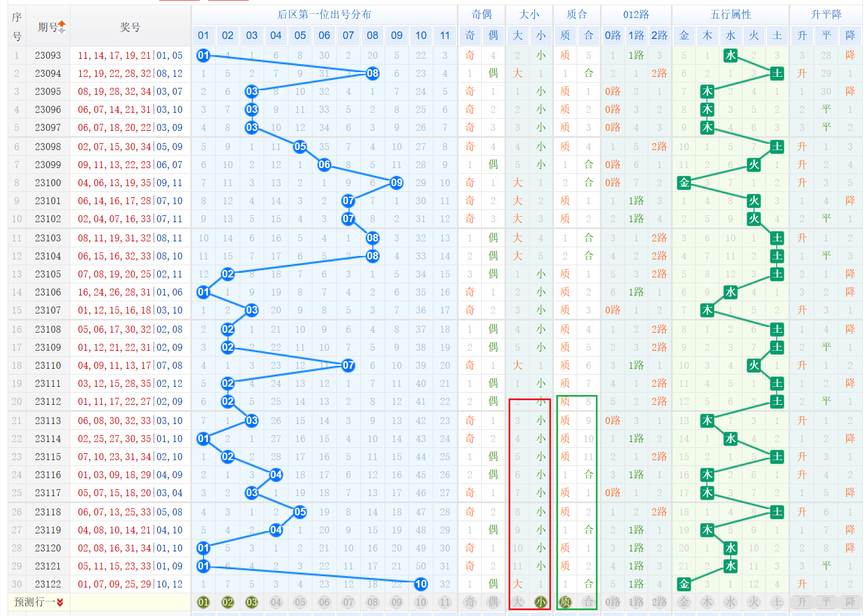Expand the 预测行一 red chevron
867x616 pixels.
tap(60, 602)
